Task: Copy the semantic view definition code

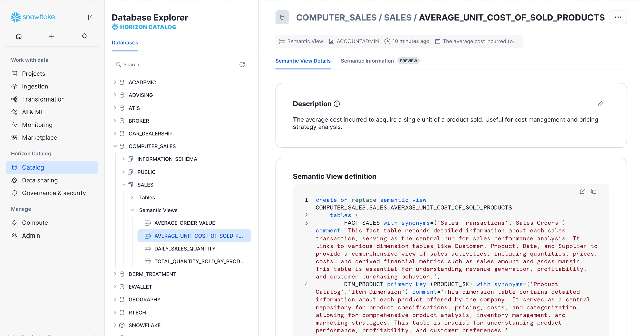Action: [594, 191]
